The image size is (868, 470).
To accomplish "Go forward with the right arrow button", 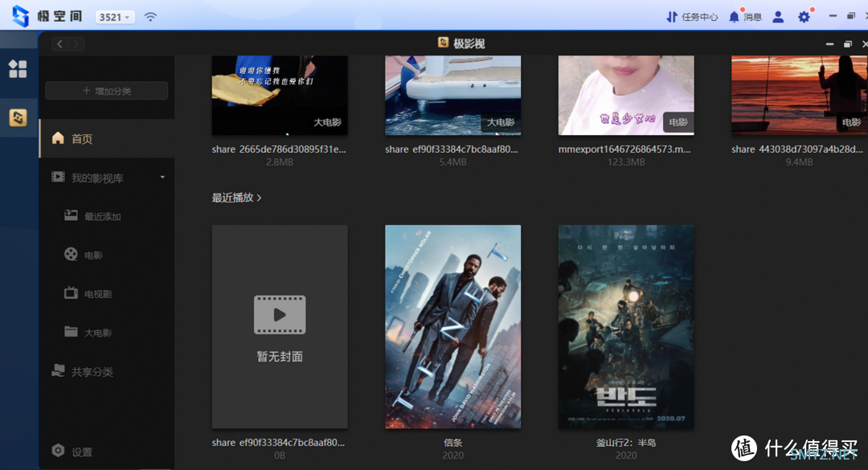I will (76, 43).
